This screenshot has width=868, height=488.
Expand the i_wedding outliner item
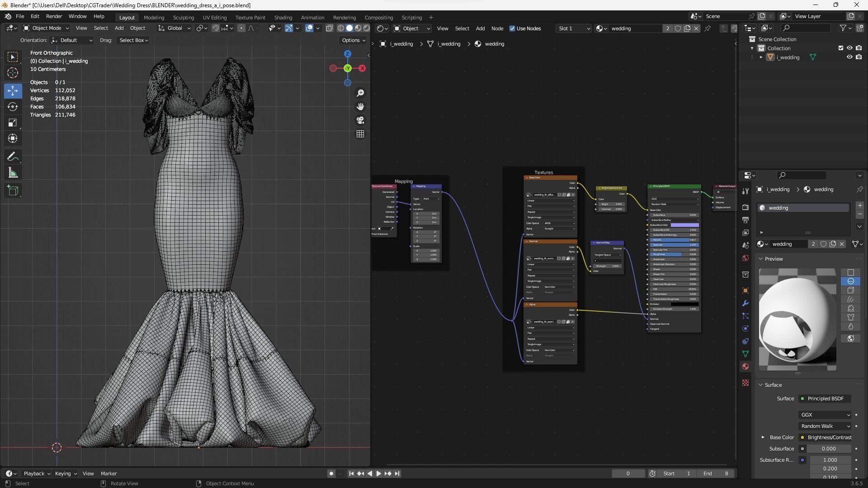pos(761,57)
